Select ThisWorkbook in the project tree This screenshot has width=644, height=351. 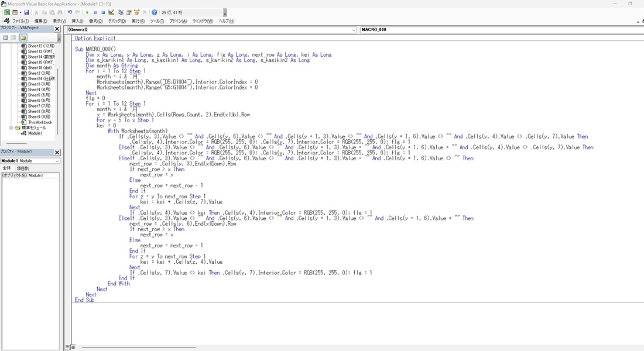[40, 122]
